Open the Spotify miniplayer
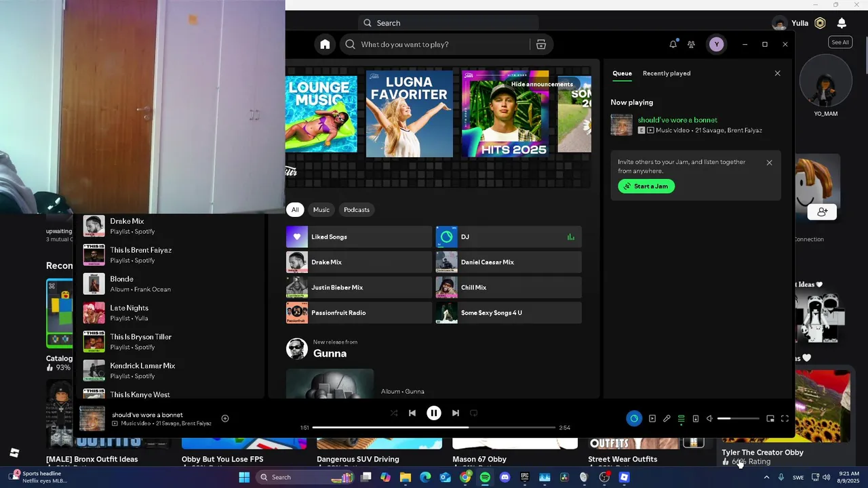868x488 pixels. pyautogui.click(x=770, y=418)
